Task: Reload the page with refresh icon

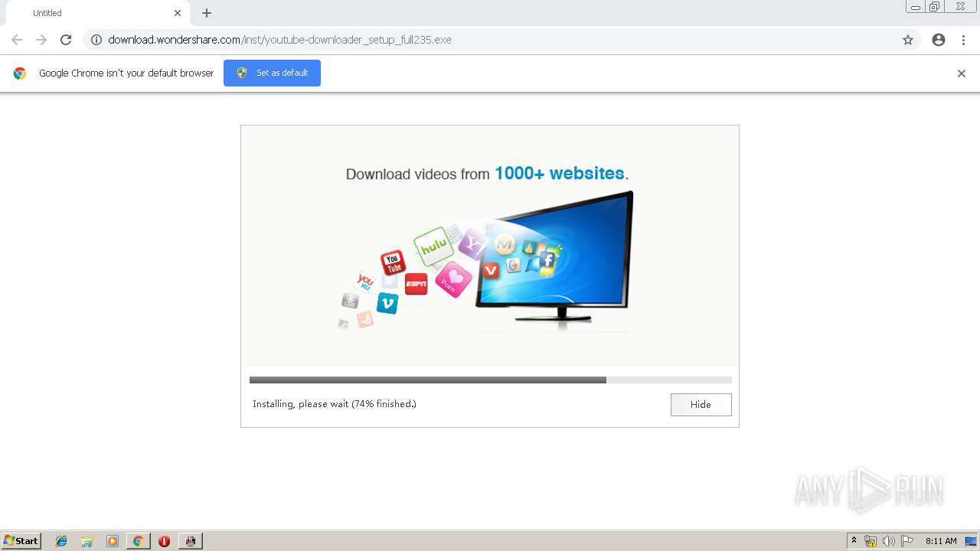Action: tap(66, 40)
